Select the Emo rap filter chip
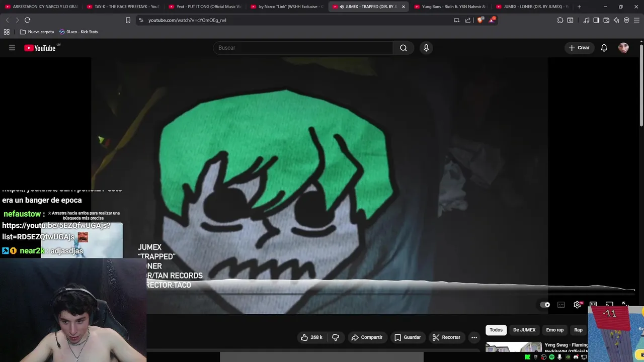The width and height of the screenshot is (644, 362). coord(555,330)
